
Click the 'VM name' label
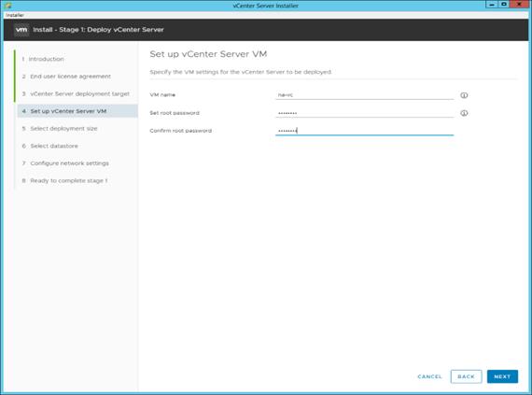pos(162,95)
